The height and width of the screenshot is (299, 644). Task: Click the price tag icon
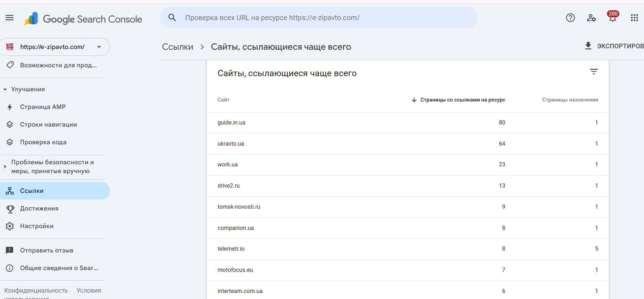pos(10,65)
